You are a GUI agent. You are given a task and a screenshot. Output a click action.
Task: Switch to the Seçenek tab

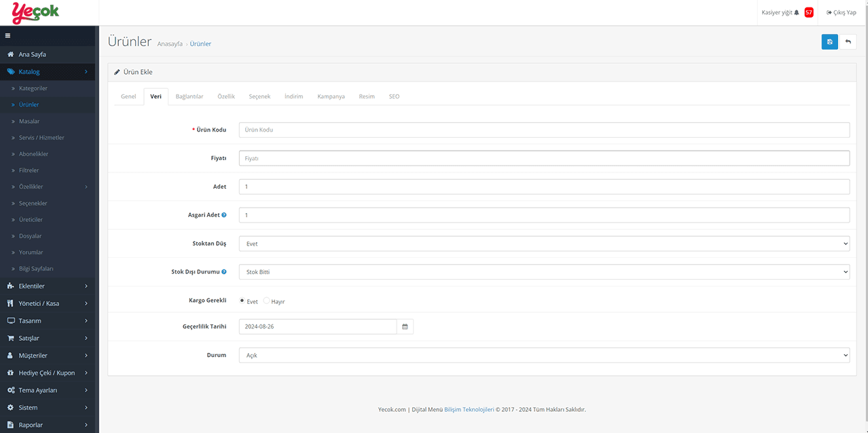[x=259, y=96]
